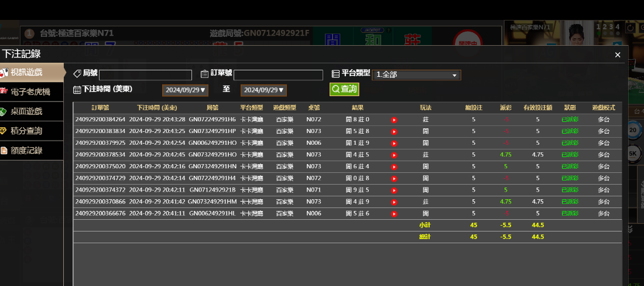Play video replay for order 240929200383834

click(x=394, y=131)
